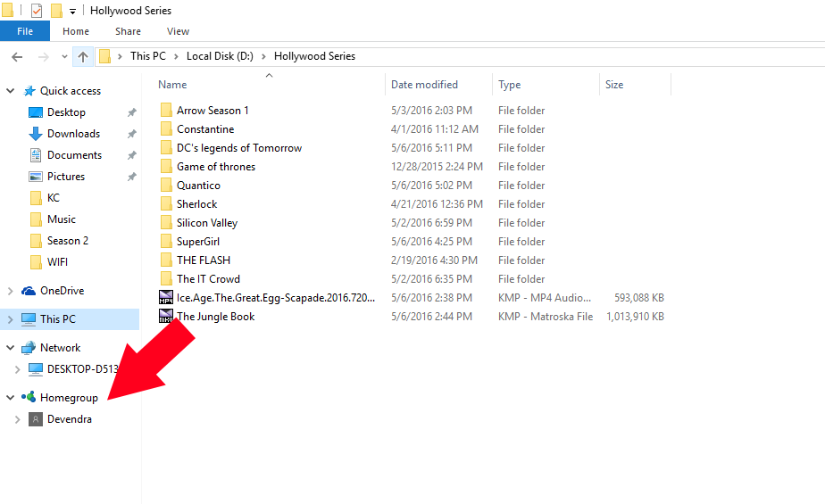
Task: Open the Customize Quick Access Toolbar dropdown
Action: [72, 11]
